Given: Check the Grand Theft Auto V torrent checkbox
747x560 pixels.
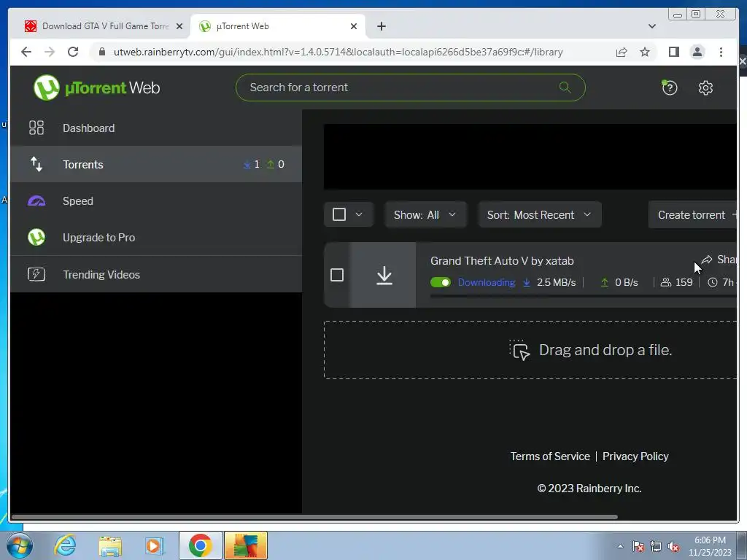Looking at the screenshot, I should click(337, 275).
